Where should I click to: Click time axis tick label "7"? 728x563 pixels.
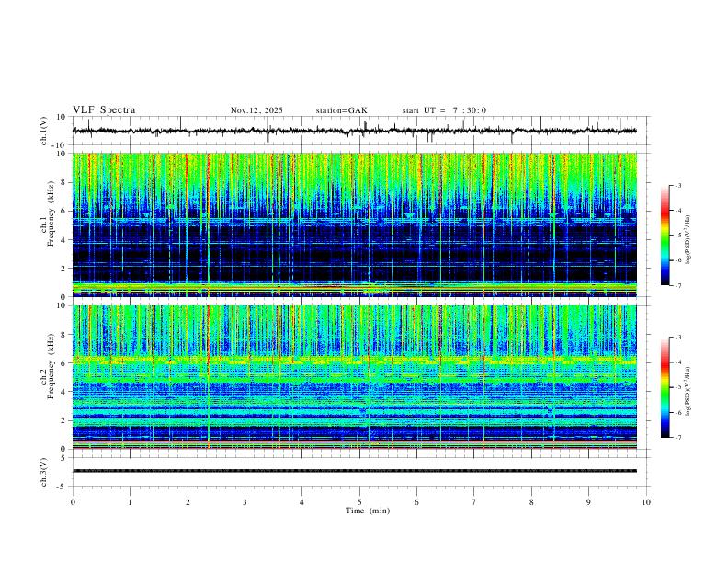[474, 502]
